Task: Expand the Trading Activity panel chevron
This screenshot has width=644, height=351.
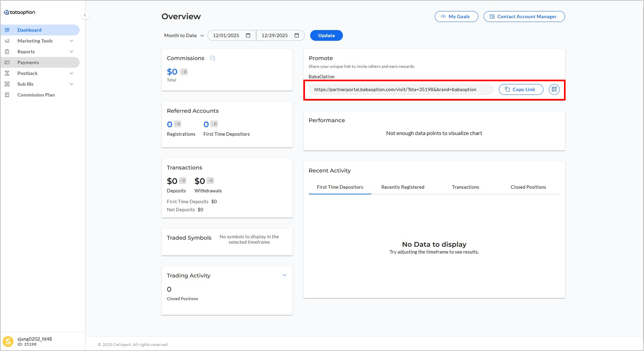Action: click(x=284, y=275)
